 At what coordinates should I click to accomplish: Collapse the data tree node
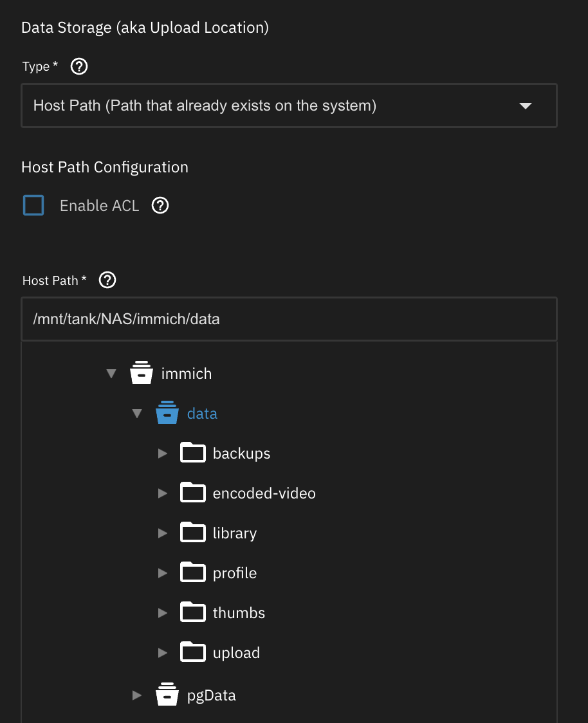click(136, 414)
